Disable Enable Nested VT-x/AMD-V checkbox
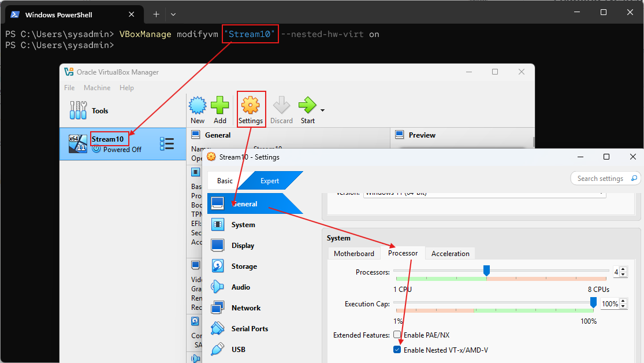The width and height of the screenshot is (644, 363). tap(397, 350)
